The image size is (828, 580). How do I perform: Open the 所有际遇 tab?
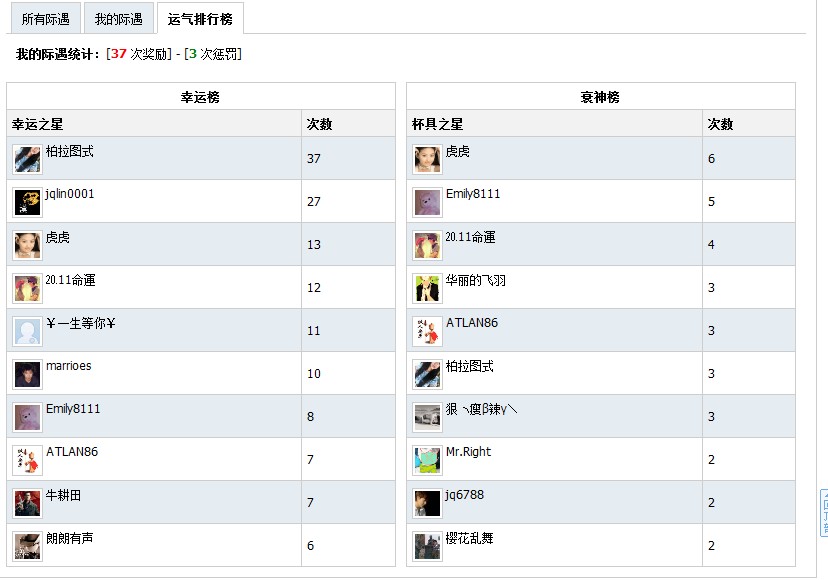click(45, 19)
